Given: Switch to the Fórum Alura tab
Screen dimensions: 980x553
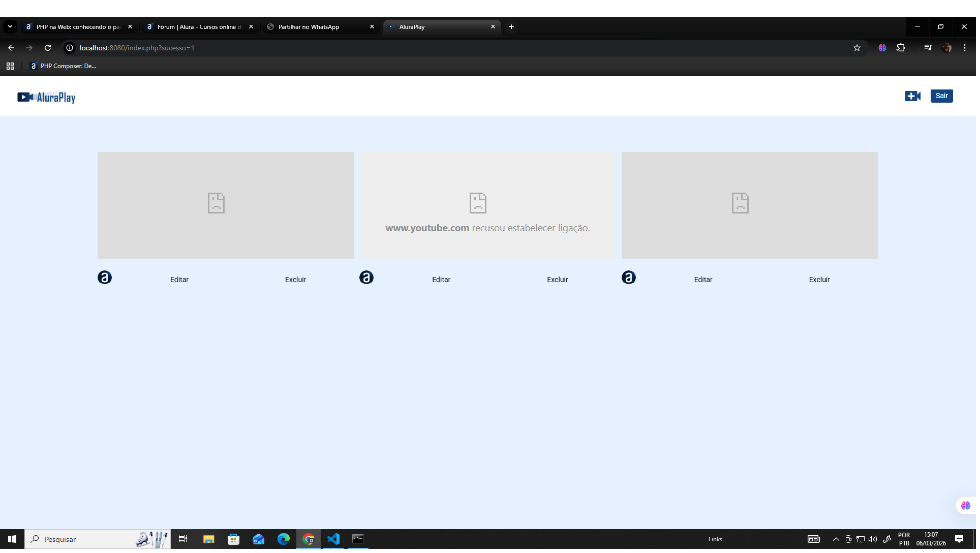Looking at the screenshot, I should (199, 27).
